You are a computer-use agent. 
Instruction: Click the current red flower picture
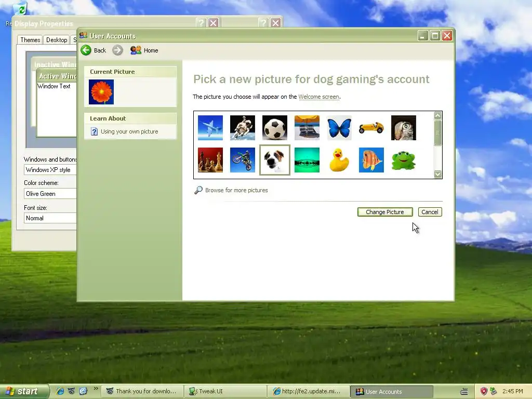[x=101, y=92]
